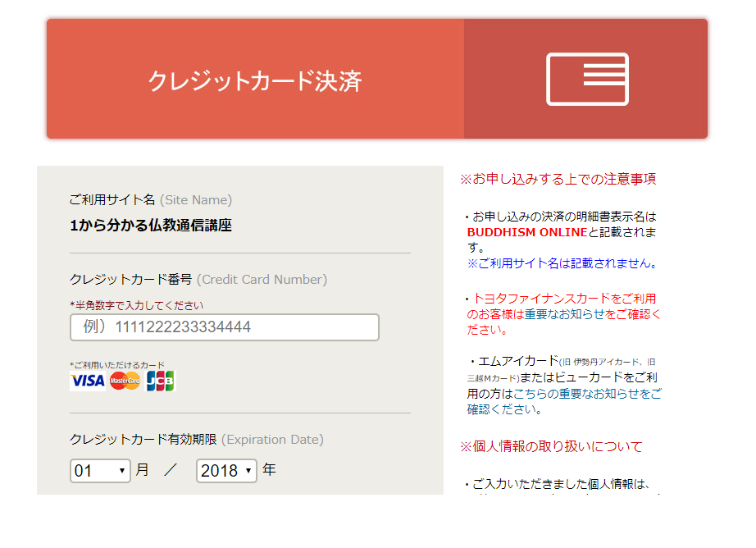Open the expiration year dropdown showing 2018
Viewport: 756px width, 548px height.
[226, 471]
